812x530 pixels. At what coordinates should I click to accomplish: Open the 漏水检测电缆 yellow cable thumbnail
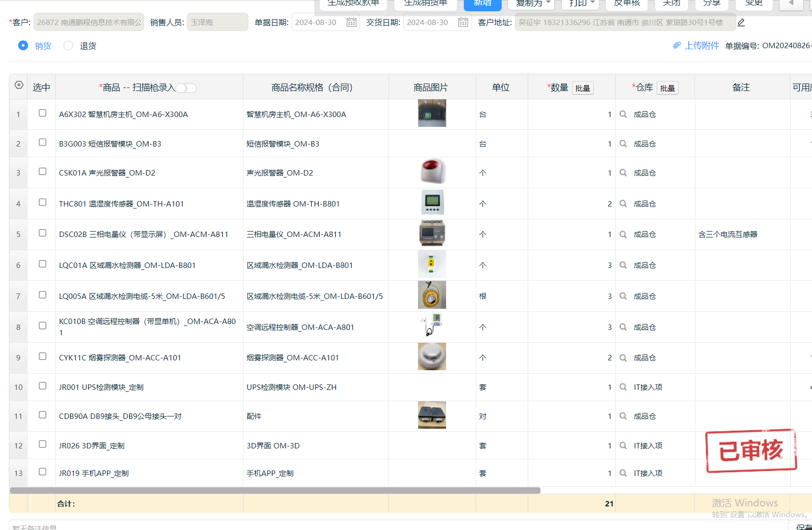[432, 295]
